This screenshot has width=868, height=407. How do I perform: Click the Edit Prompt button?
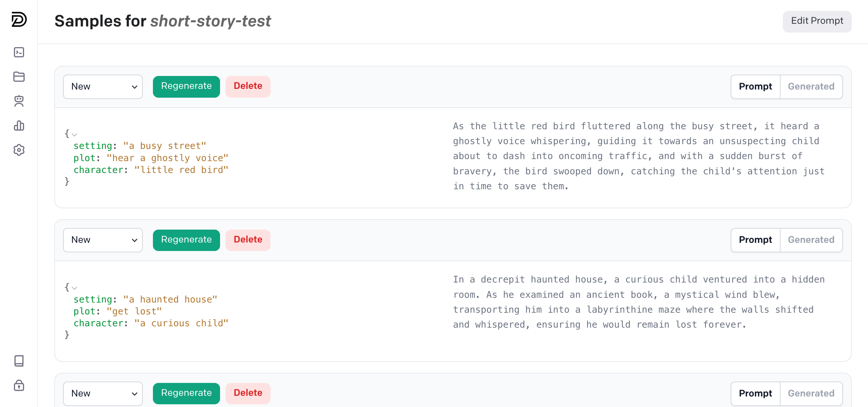(x=817, y=21)
